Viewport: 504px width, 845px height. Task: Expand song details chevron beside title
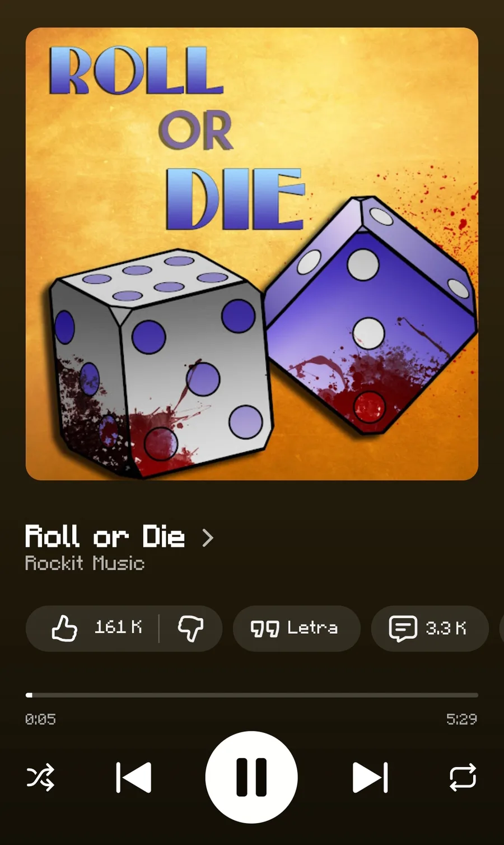pos(208,538)
